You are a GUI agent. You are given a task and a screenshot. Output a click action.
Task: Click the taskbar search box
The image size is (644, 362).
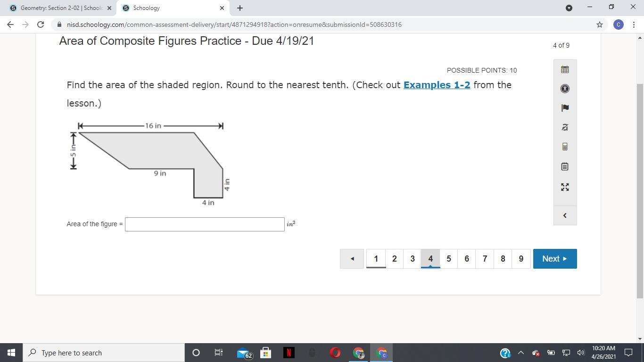point(104,353)
